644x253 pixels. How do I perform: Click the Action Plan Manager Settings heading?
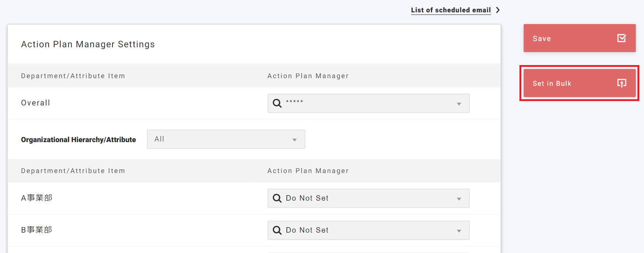(88, 44)
